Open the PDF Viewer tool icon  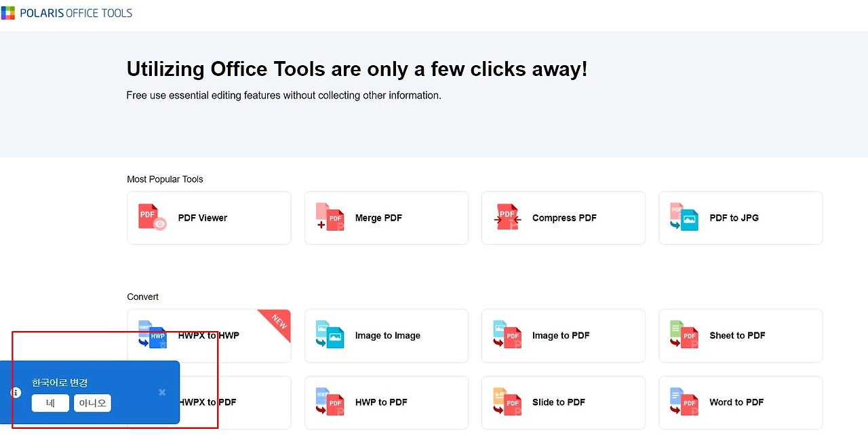pyautogui.click(x=153, y=217)
